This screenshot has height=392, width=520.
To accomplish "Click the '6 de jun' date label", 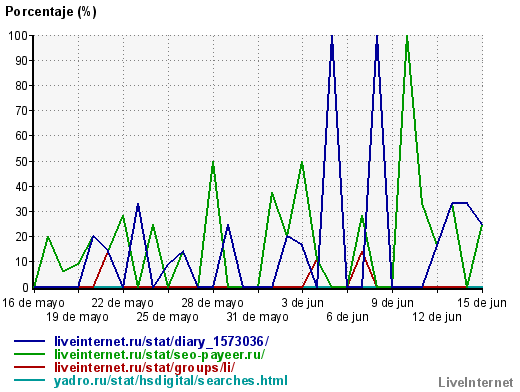I will tap(348, 317).
